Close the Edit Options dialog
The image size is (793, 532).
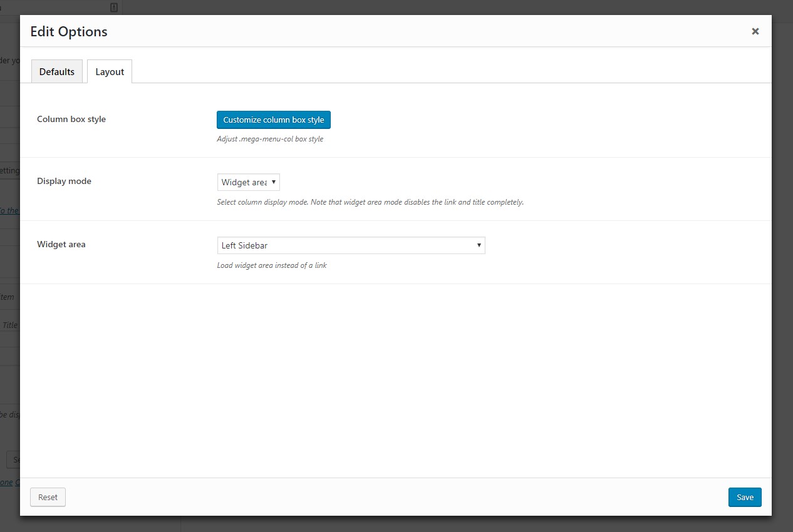click(755, 31)
